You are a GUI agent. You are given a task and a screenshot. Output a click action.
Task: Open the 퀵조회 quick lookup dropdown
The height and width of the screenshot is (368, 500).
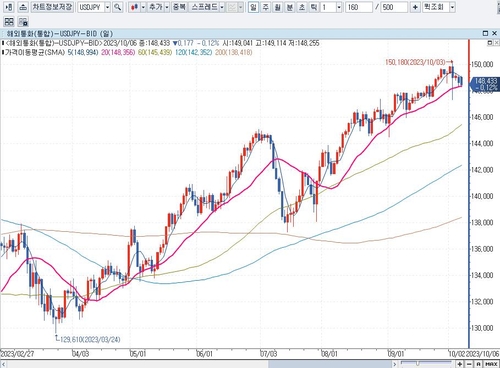point(452,7)
